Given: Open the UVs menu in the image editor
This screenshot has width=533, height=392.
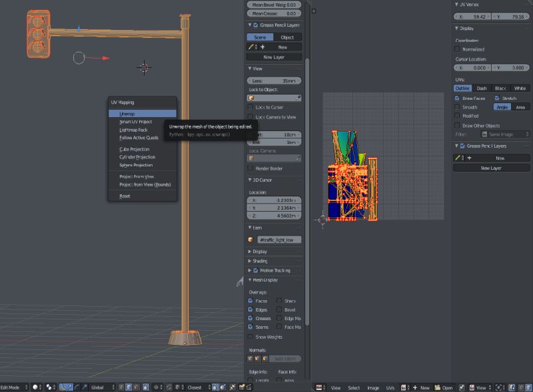Looking at the screenshot, I should (x=390, y=387).
